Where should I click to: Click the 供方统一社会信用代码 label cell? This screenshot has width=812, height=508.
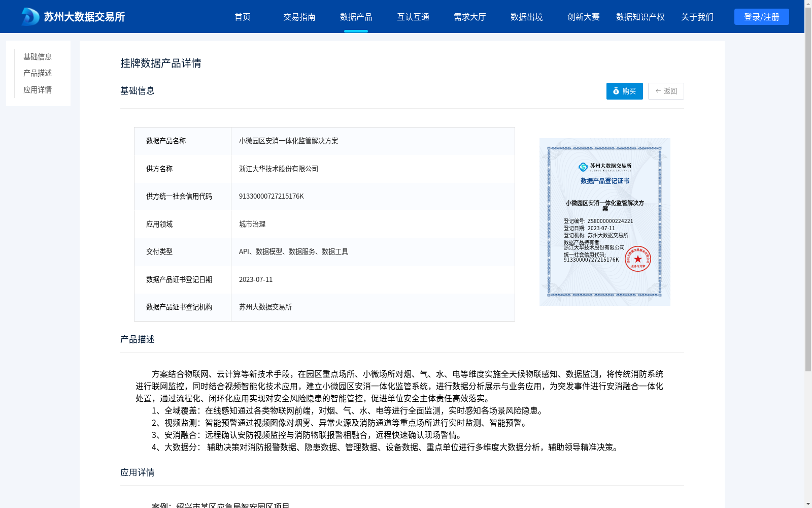click(183, 197)
